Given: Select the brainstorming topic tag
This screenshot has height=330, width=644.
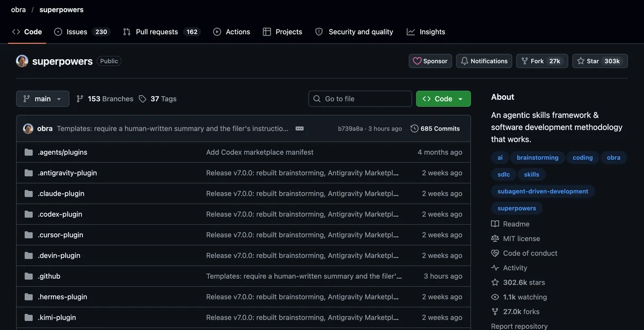Looking at the screenshot, I should [538, 157].
